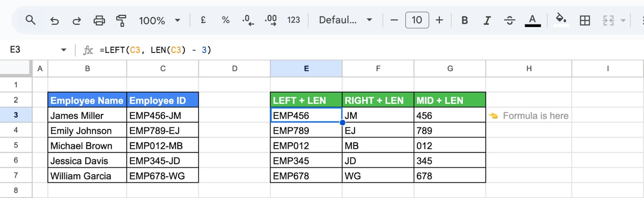This screenshot has width=644, height=198.
Task: Select column A header
Action: click(40, 69)
